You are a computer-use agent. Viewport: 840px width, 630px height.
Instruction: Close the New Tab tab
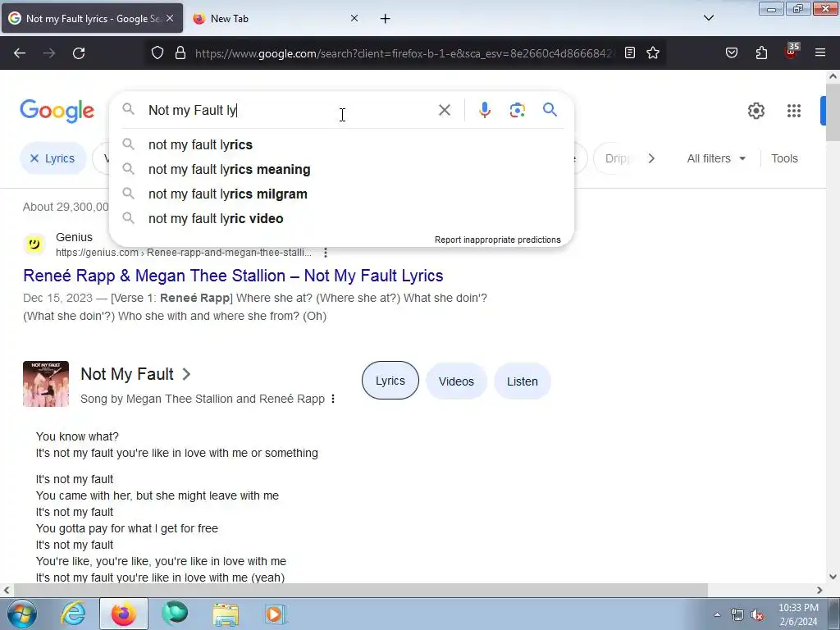(x=354, y=18)
